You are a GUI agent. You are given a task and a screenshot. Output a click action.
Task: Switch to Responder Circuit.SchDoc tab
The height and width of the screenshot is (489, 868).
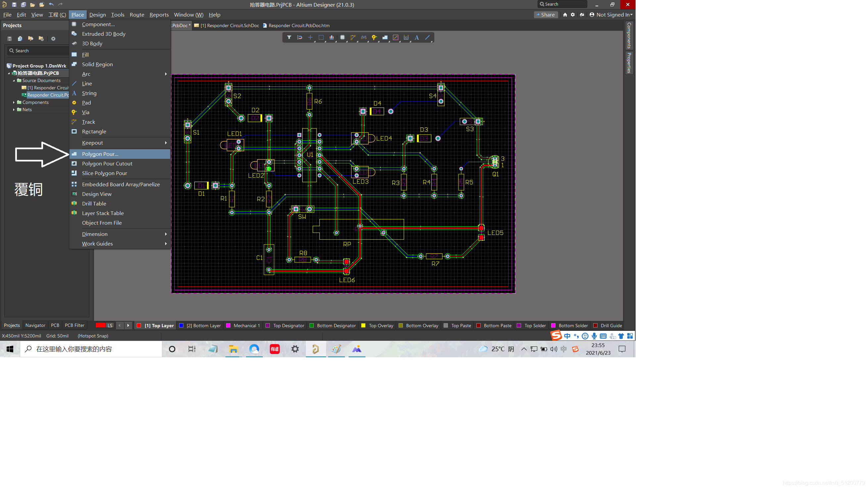click(x=229, y=25)
